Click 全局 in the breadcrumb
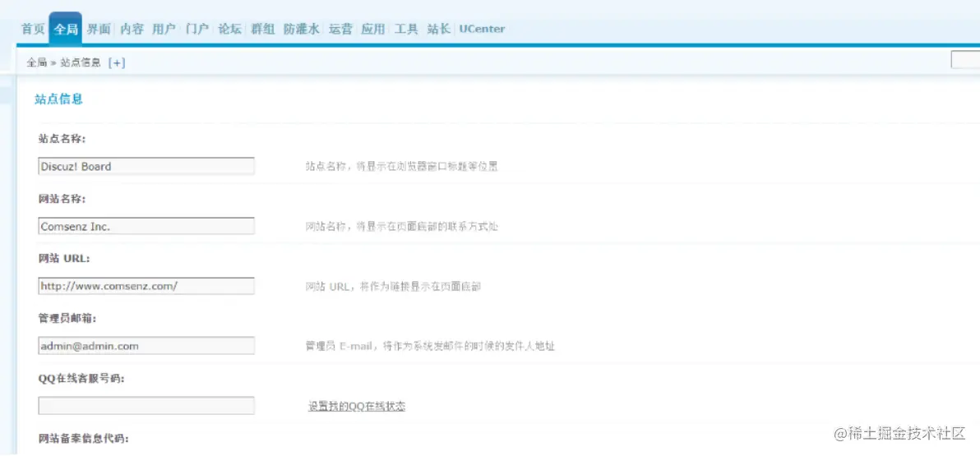The height and width of the screenshot is (456, 980). tap(37, 62)
